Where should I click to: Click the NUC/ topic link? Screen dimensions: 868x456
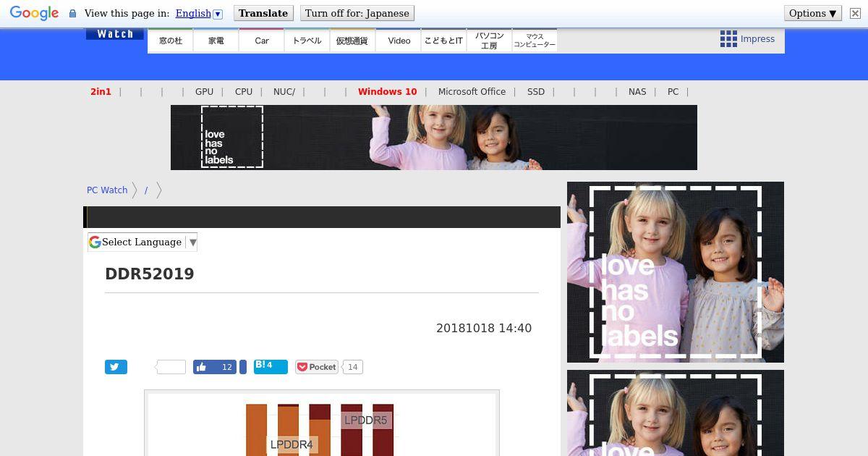coord(284,92)
